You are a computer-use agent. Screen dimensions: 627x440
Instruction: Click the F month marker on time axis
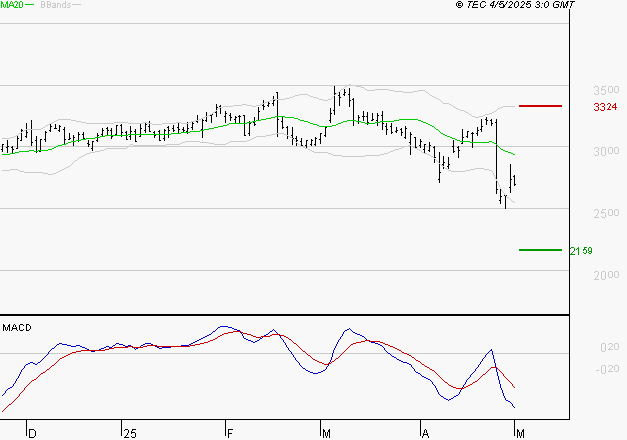(230, 434)
